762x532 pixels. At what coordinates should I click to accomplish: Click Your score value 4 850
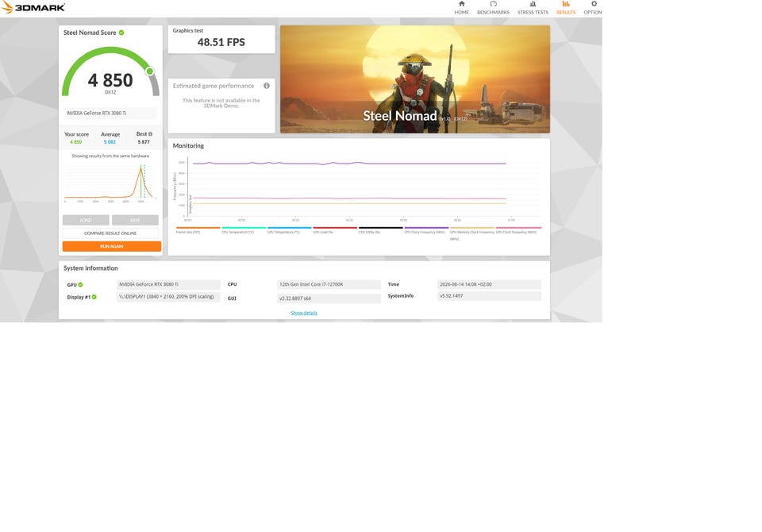(x=76, y=142)
